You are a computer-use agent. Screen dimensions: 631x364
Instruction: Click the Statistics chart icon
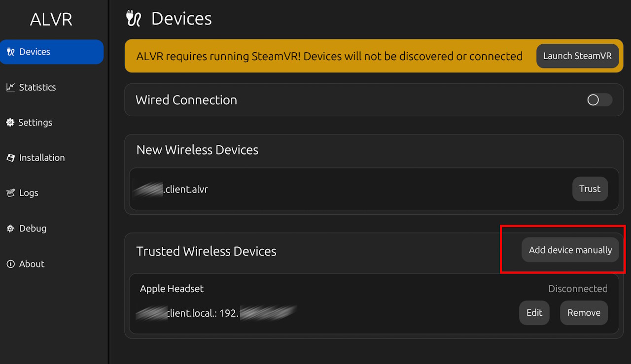pyautogui.click(x=10, y=87)
